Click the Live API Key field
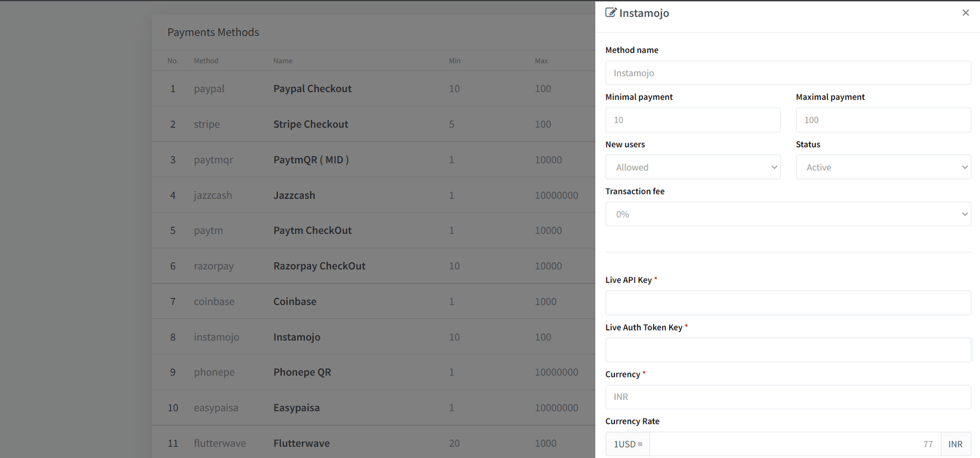 click(x=788, y=303)
